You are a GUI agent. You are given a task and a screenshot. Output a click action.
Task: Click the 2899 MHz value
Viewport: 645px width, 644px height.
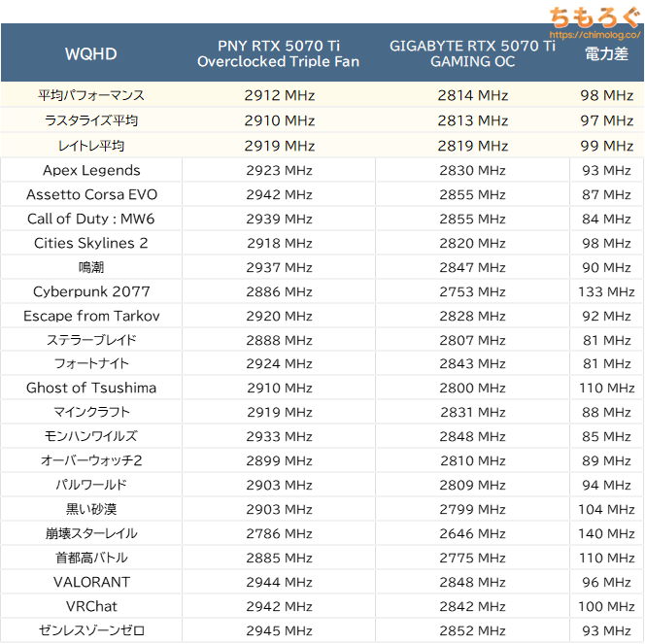point(280,460)
